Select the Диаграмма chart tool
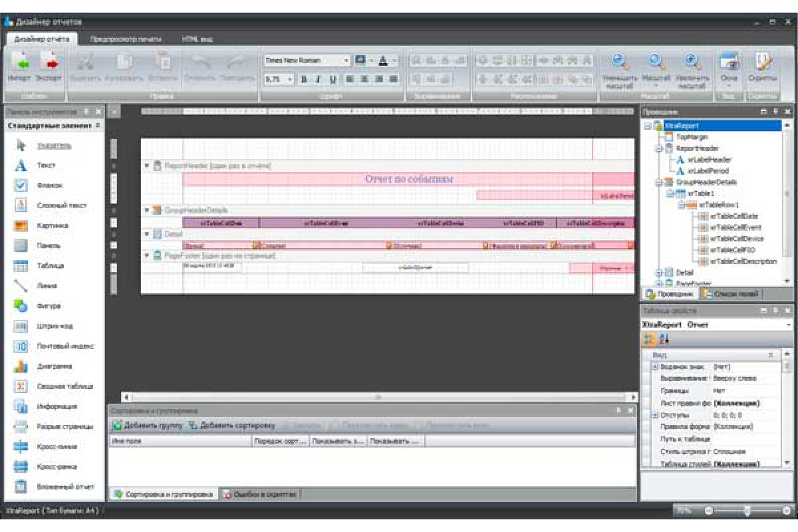The width and height of the screenshot is (798, 532). pyautogui.click(x=55, y=366)
